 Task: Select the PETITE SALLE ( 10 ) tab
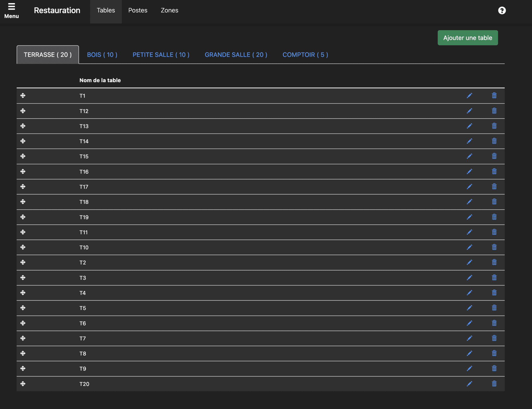coord(161,55)
